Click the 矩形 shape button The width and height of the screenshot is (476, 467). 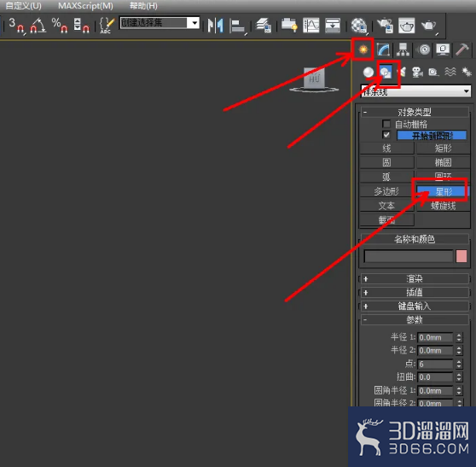pyautogui.click(x=444, y=149)
